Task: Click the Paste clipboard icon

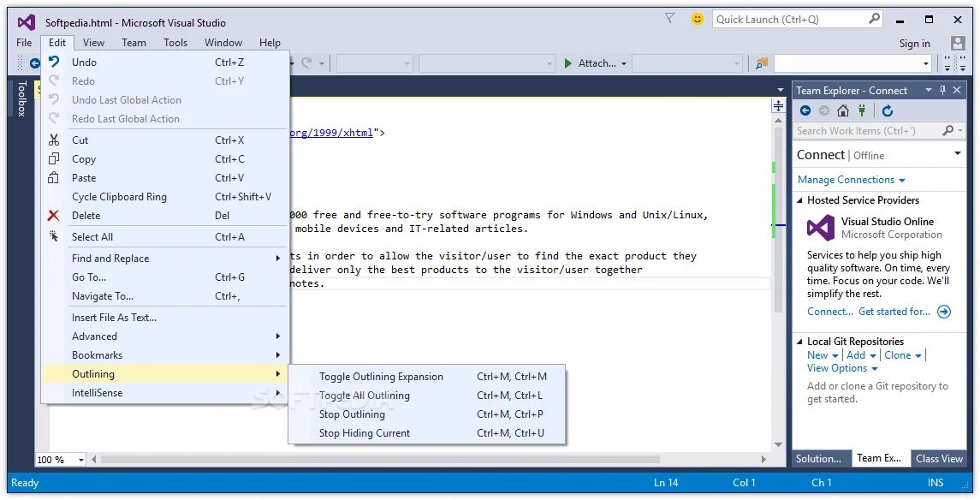Action: (54, 177)
